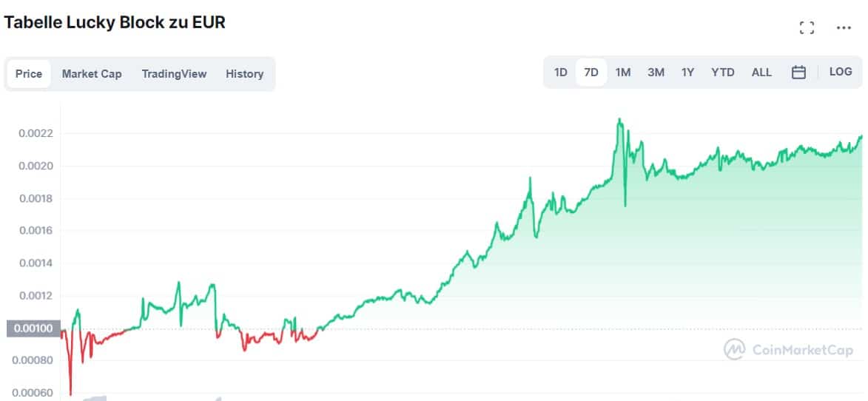Choose the 1M time range
This screenshot has width=868, height=401.
[x=623, y=73]
